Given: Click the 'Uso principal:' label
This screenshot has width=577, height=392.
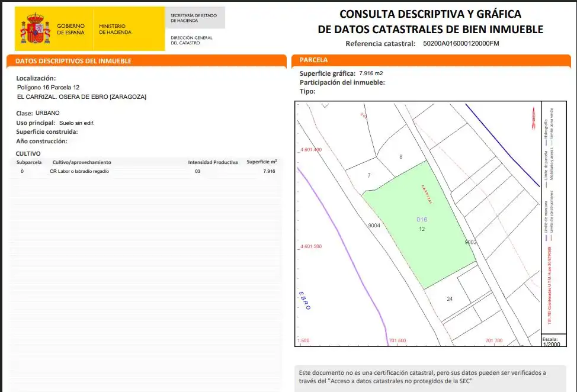Looking at the screenshot, I should [x=36, y=123].
